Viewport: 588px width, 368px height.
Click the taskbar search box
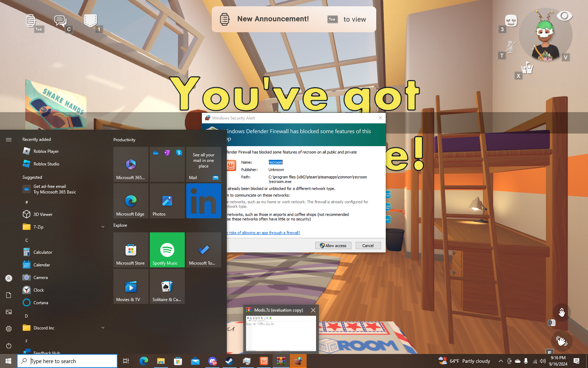[67, 361]
